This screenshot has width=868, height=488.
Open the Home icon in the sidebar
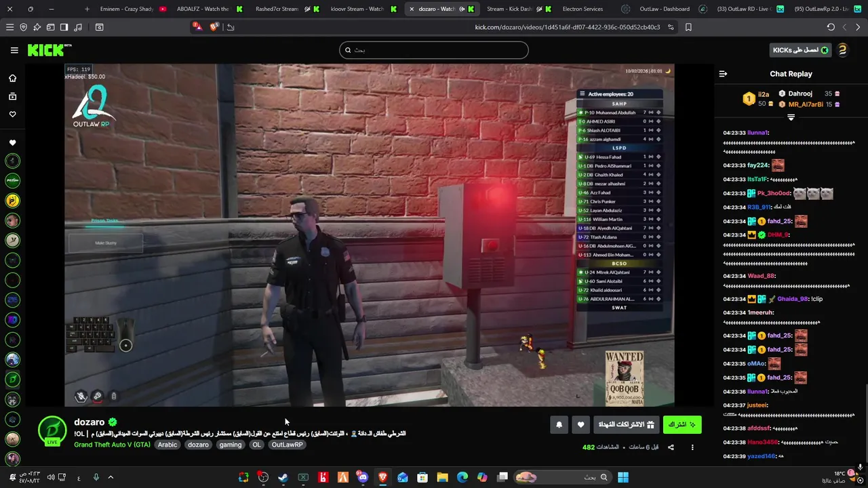pos(12,78)
